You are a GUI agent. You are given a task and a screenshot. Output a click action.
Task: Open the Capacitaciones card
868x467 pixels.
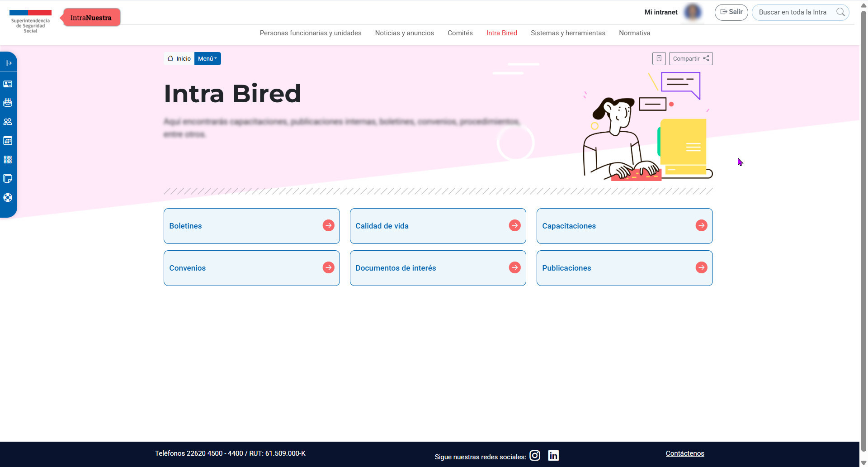pos(624,226)
